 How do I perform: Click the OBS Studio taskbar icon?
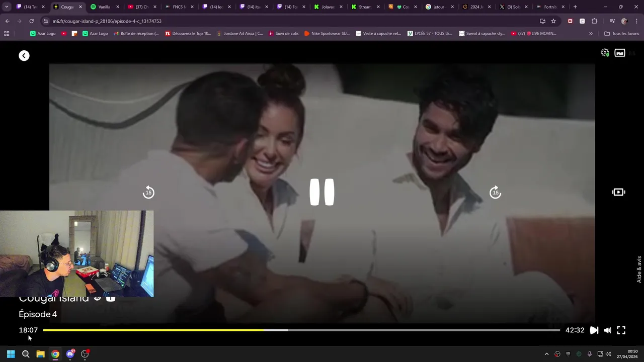pyautogui.click(x=85, y=354)
